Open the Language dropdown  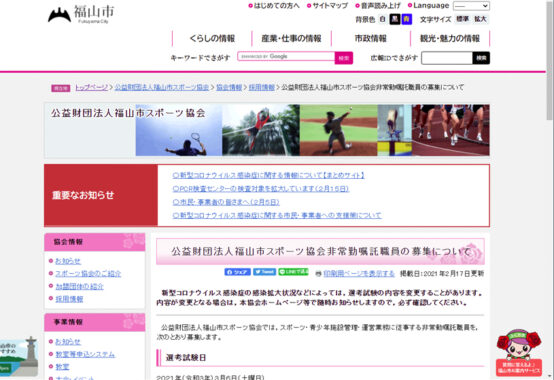click(471, 6)
